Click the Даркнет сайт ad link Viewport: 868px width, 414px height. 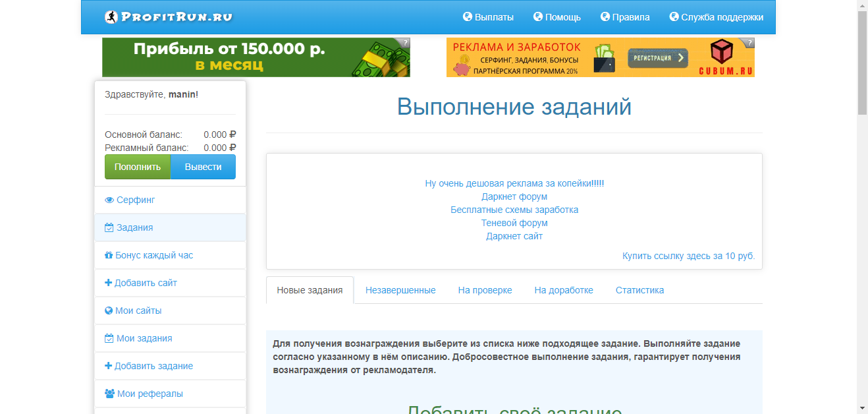pyautogui.click(x=514, y=236)
